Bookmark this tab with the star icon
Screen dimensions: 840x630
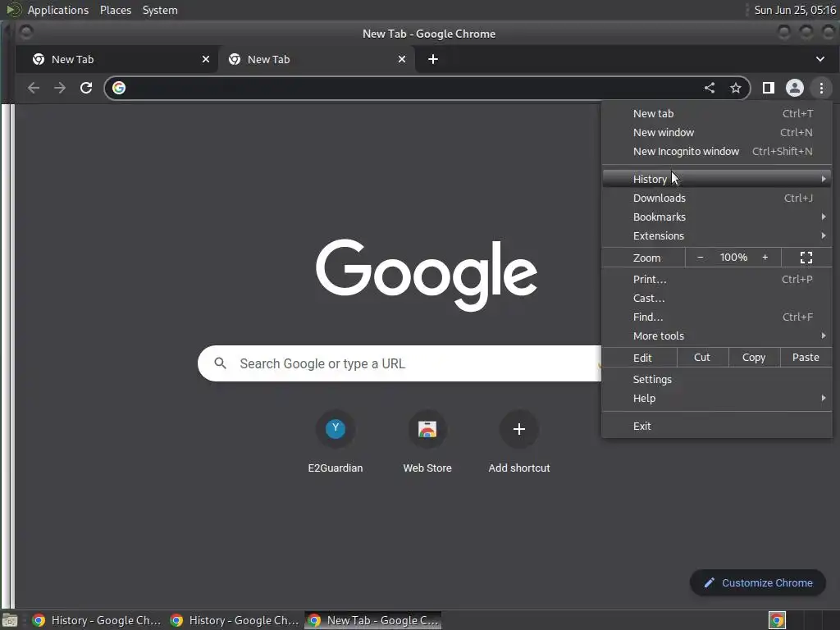coord(736,88)
